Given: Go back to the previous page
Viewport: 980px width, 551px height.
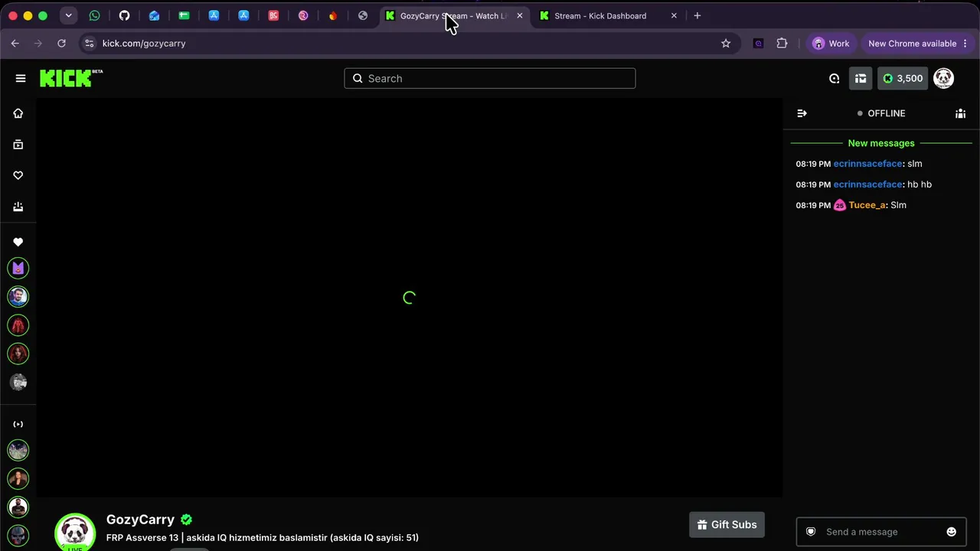Looking at the screenshot, I should [x=15, y=44].
